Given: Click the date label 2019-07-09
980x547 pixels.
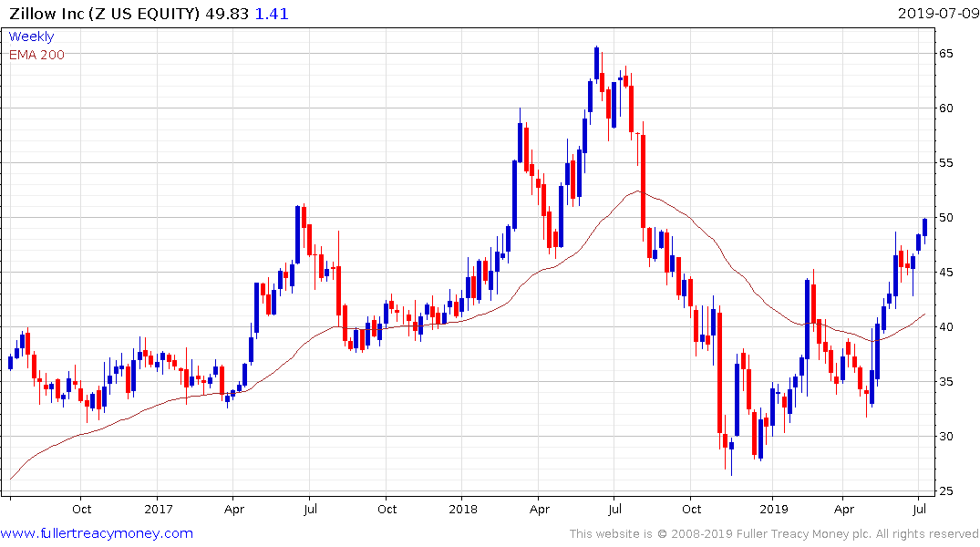Looking at the screenshot, I should click(x=938, y=13).
